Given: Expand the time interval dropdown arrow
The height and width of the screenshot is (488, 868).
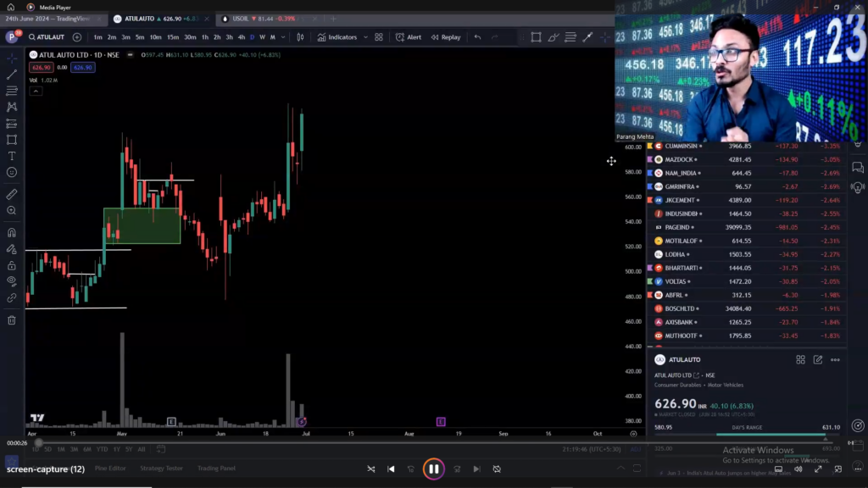Looking at the screenshot, I should coord(283,37).
